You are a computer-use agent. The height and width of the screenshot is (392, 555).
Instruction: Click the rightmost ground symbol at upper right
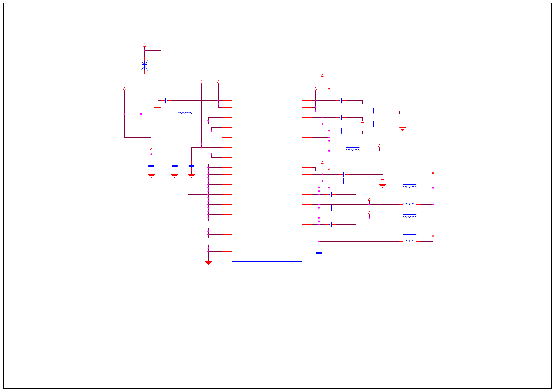(403, 128)
